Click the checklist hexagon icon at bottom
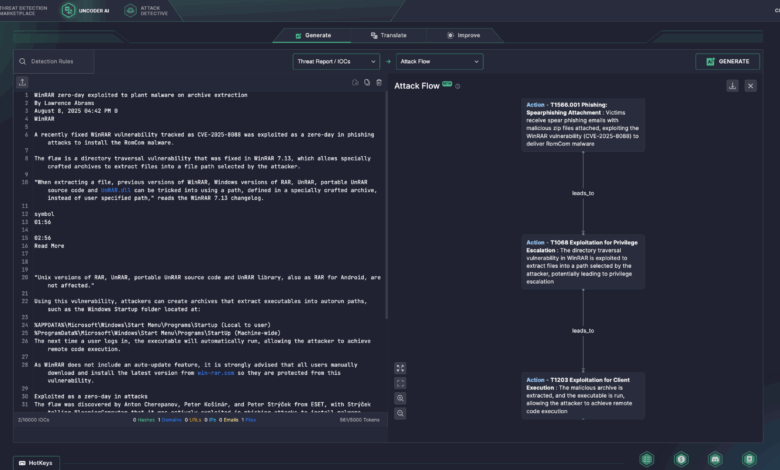This screenshot has height=470, width=780. 647,459
